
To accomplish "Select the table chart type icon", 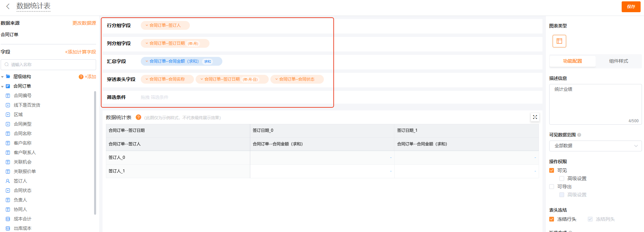I will pos(559,41).
